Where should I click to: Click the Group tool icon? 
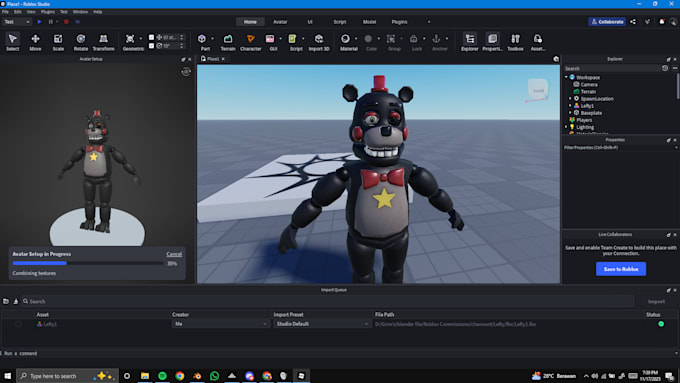[391, 39]
